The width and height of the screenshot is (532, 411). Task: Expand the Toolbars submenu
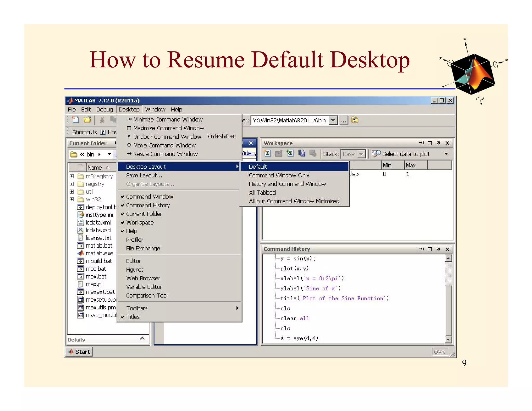point(179,308)
